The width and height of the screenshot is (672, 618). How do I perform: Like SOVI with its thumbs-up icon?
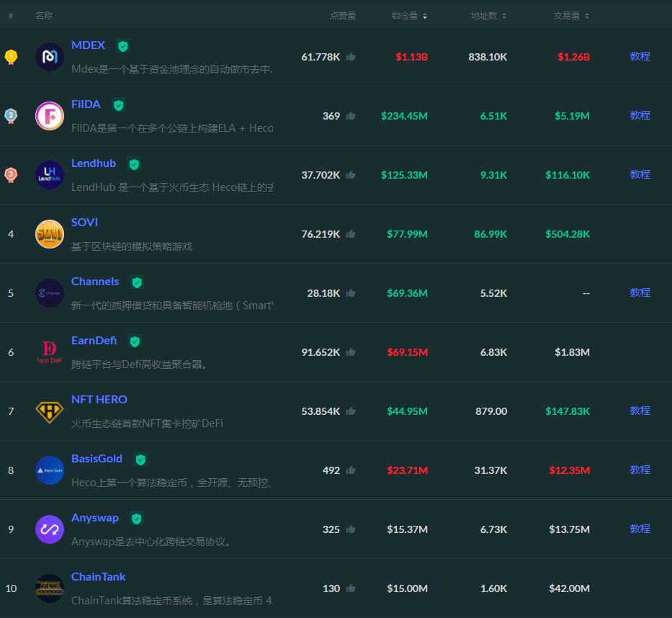351,234
